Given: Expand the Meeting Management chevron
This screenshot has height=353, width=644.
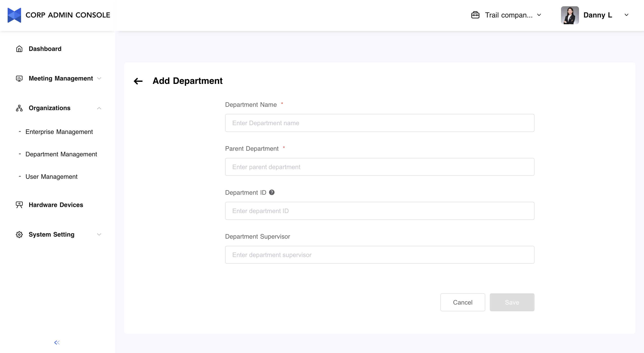Looking at the screenshot, I should 99,78.
